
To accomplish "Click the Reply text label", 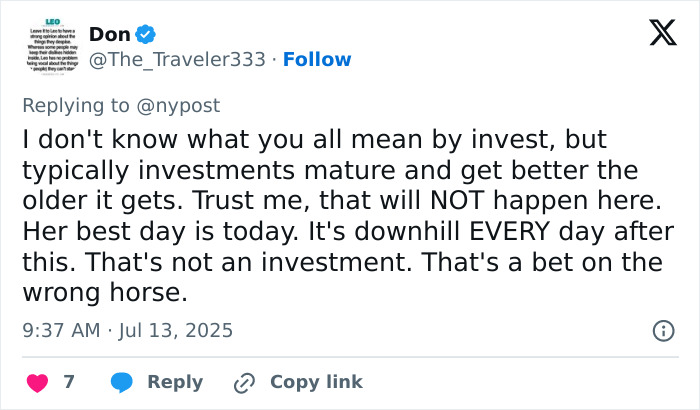I will click(x=175, y=382).
